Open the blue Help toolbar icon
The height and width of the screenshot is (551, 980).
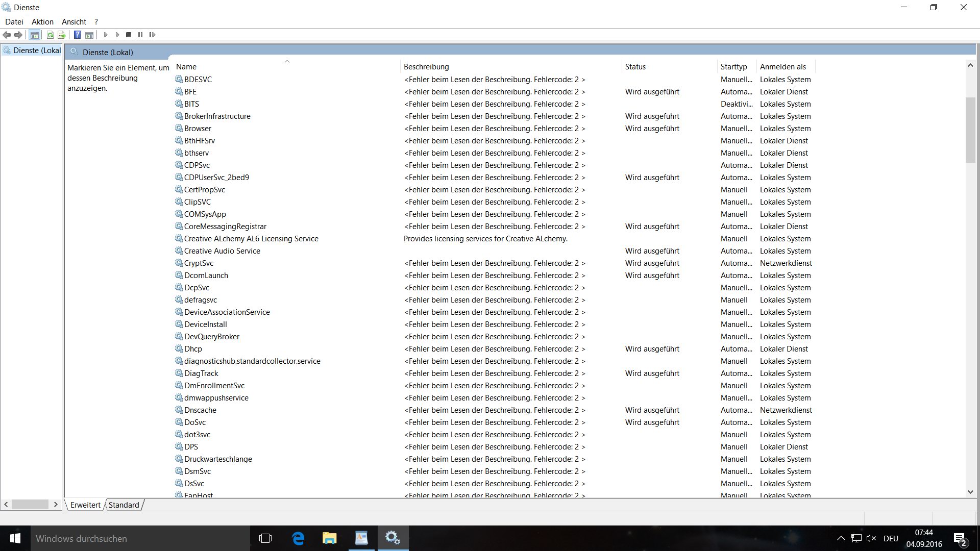click(77, 35)
